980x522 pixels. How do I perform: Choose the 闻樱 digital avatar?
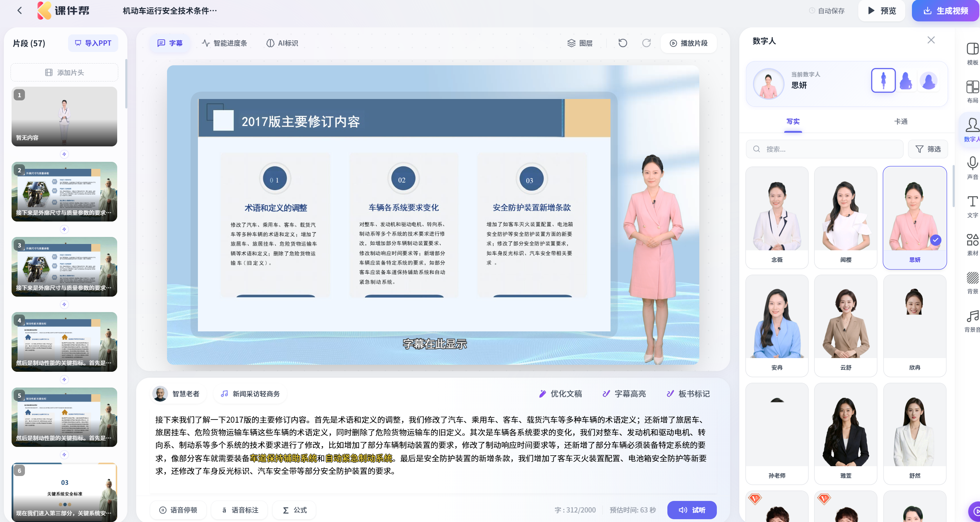pos(846,217)
